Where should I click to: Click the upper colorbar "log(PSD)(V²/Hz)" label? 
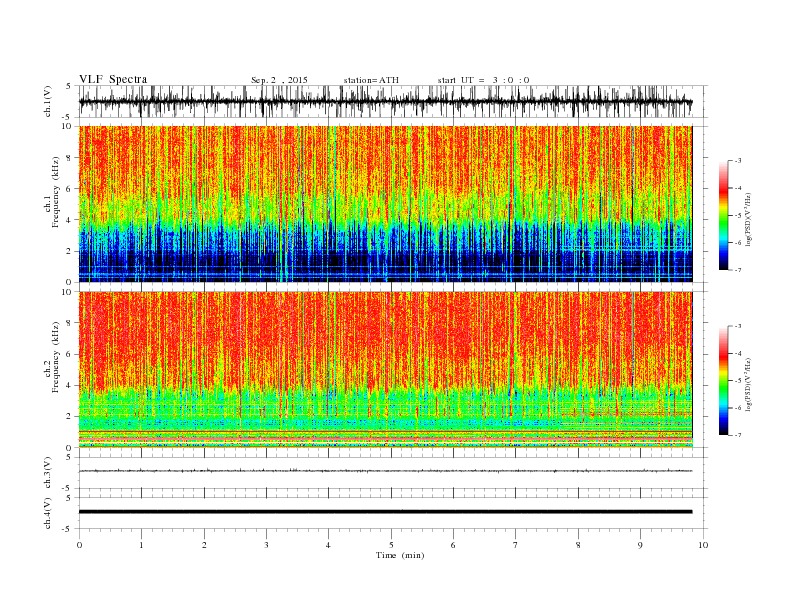coord(749,219)
